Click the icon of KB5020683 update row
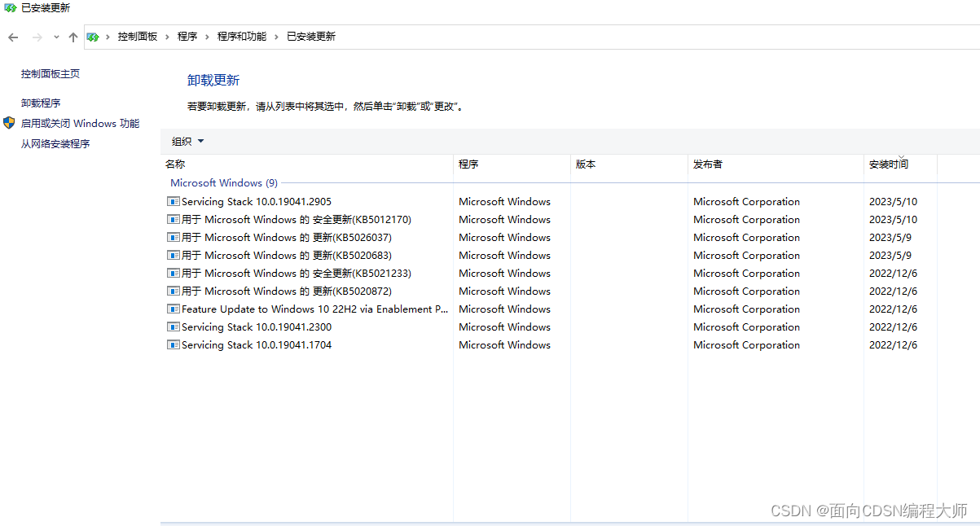The image size is (980, 526). coord(173,255)
